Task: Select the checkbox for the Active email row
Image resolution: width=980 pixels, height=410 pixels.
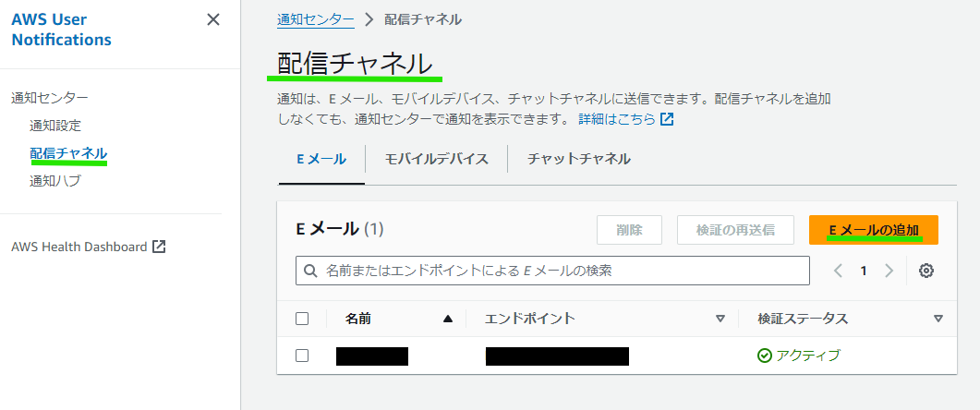Action: 302,356
